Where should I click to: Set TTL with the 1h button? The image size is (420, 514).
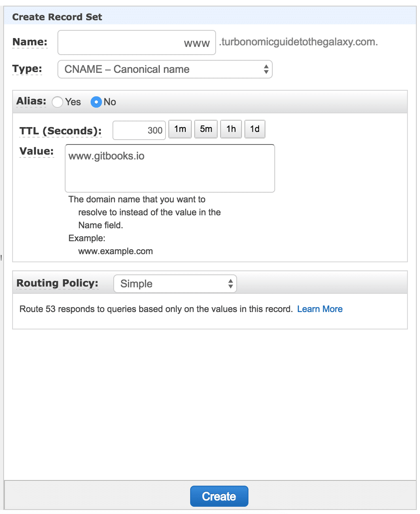pyautogui.click(x=231, y=129)
